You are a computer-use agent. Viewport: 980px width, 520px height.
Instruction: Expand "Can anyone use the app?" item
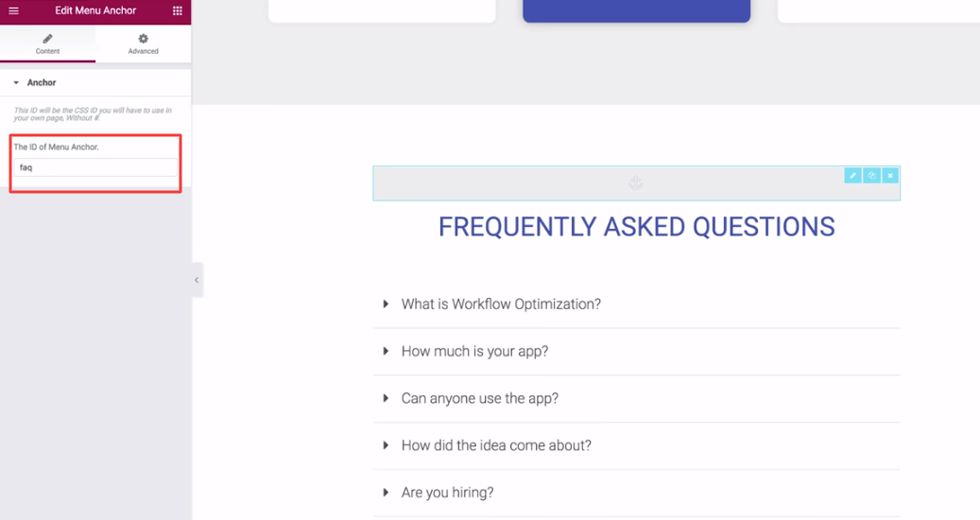tap(479, 399)
